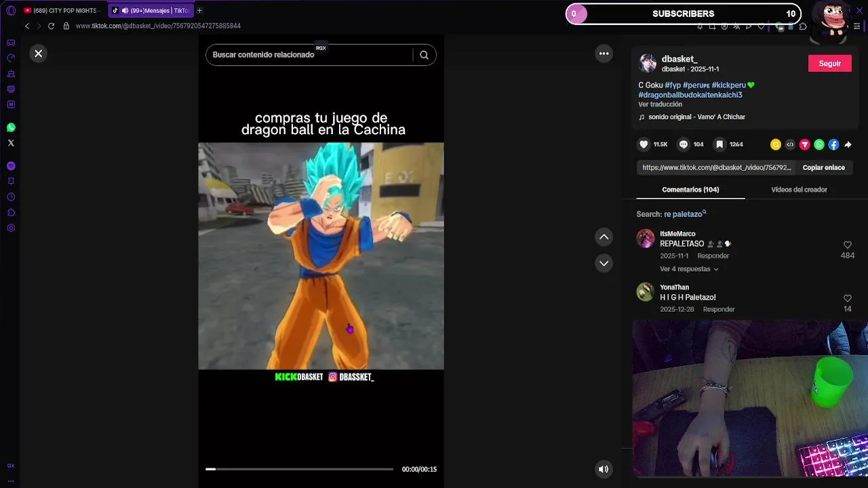This screenshot has width=868, height=488.
Task: Open sonido original - Vamo' A Chichar
Action: (x=696, y=117)
